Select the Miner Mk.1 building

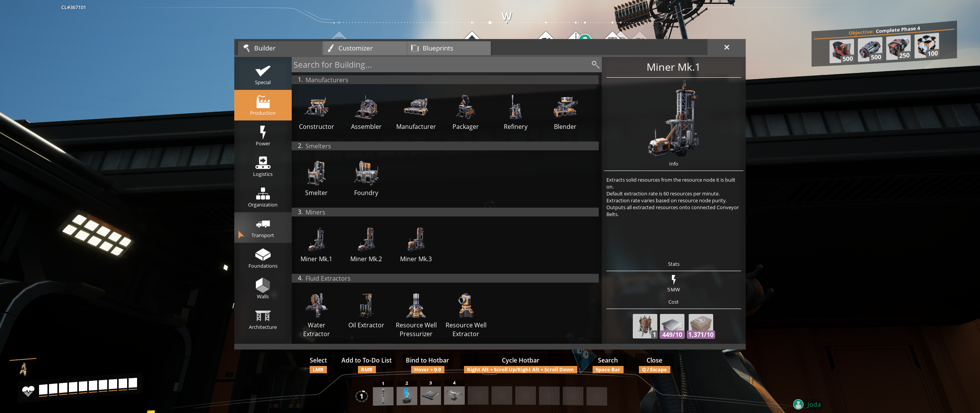[x=316, y=245]
